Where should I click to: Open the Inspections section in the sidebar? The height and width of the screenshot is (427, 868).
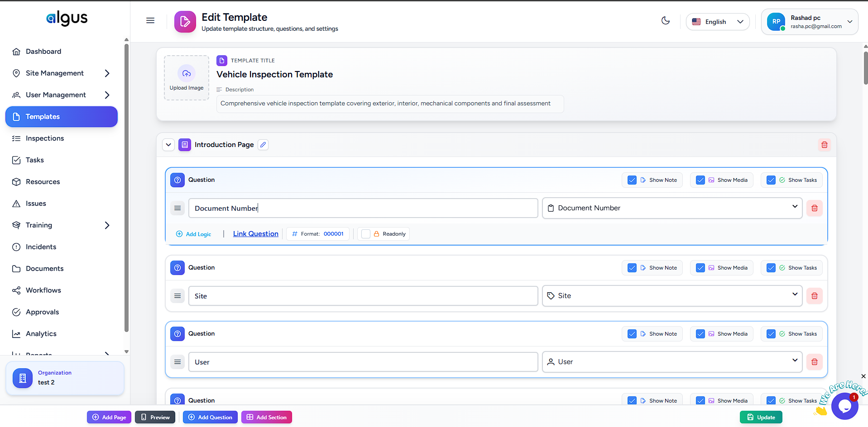(x=44, y=138)
